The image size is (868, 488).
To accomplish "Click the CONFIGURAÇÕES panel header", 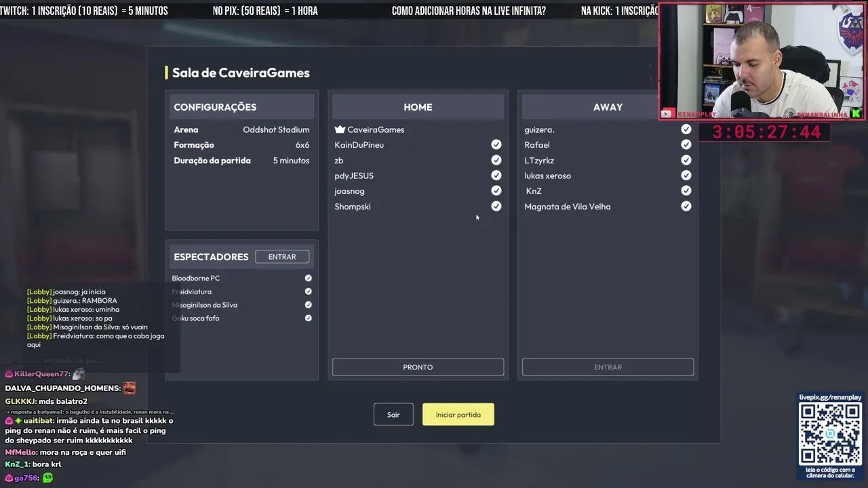I will point(241,107).
